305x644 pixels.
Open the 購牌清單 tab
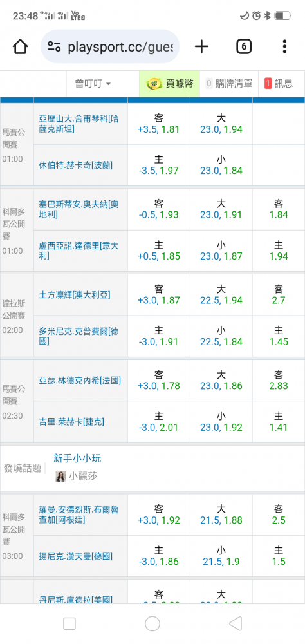click(229, 84)
